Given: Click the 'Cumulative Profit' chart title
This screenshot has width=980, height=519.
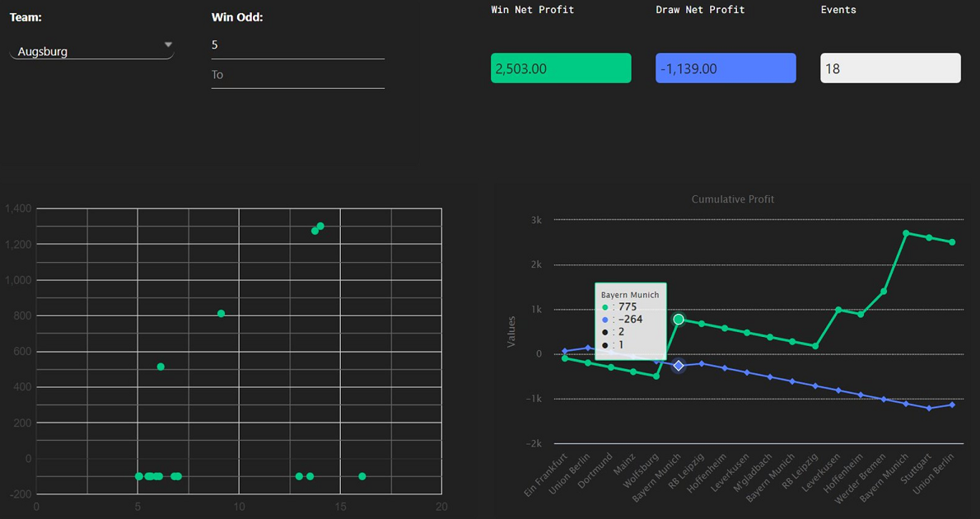Looking at the screenshot, I should 732,199.
